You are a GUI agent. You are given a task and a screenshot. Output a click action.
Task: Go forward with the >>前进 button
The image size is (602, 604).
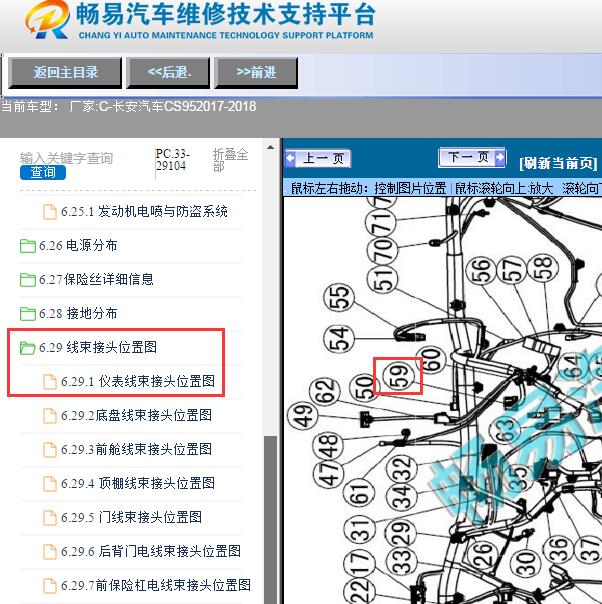(256, 73)
